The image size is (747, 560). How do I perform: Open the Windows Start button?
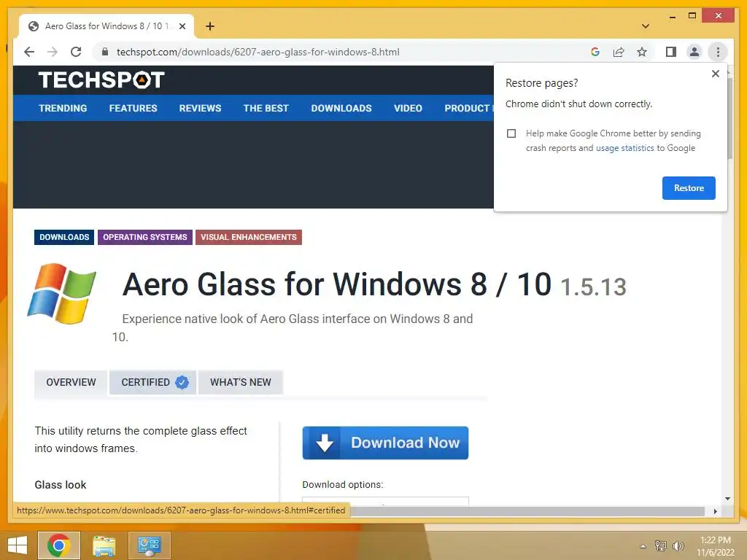pos(18,545)
